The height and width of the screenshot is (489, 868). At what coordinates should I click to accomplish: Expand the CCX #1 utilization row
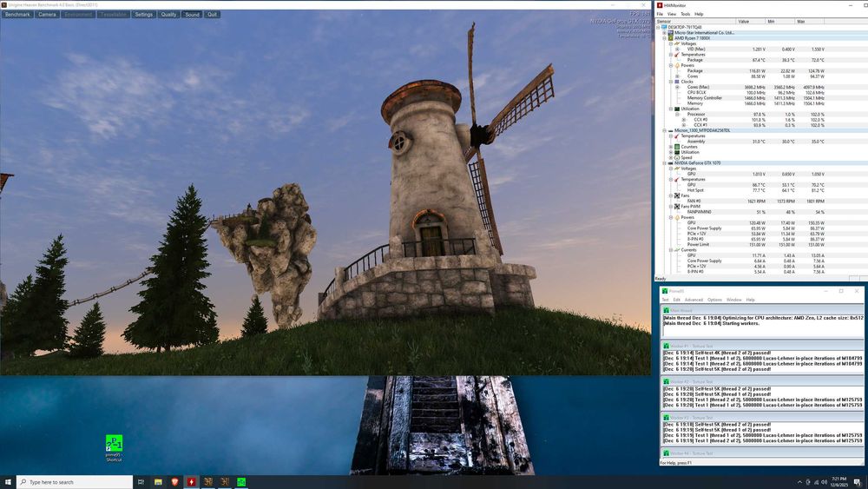(x=684, y=125)
